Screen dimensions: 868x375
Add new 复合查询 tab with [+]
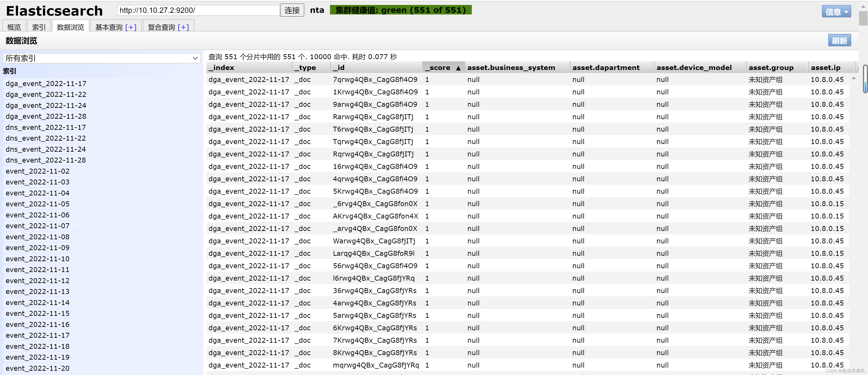click(183, 27)
